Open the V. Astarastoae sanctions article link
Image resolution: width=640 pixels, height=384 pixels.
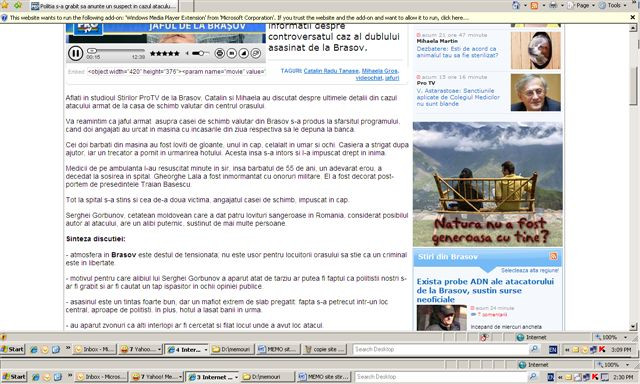(x=458, y=97)
